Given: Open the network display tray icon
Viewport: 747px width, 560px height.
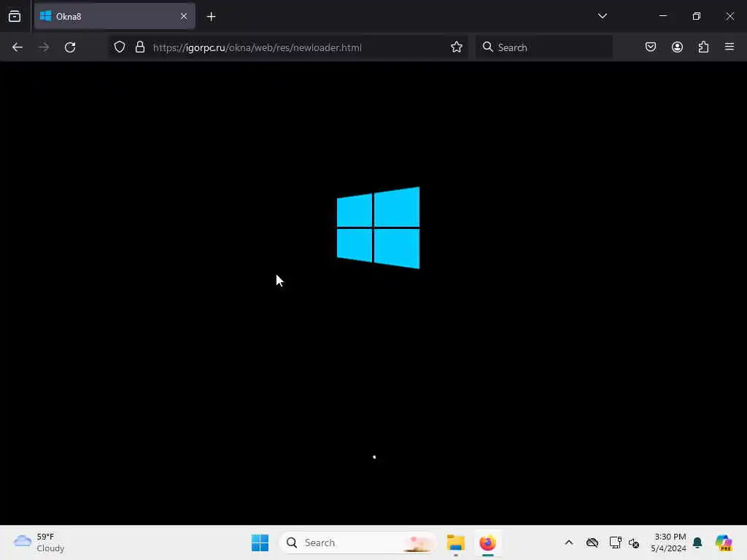Looking at the screenshot, I should coord(615,542).
